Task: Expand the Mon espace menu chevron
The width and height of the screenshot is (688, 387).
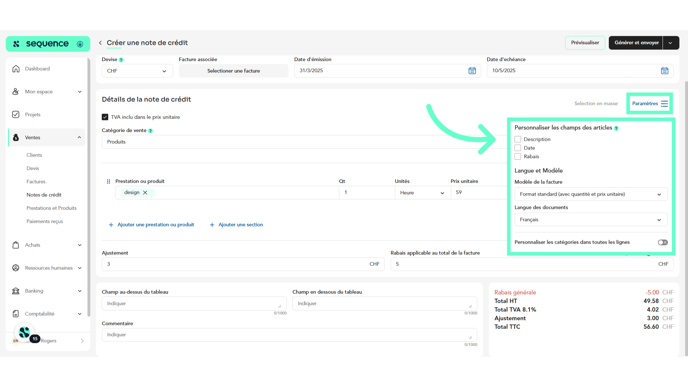Action: [x=79, y=92]
